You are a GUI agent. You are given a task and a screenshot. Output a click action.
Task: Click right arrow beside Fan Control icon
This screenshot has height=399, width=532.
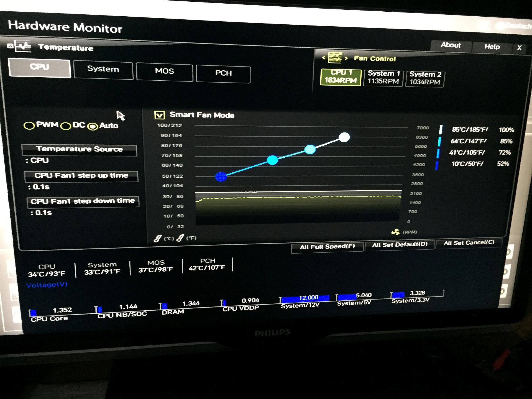(x=346, y=58)
